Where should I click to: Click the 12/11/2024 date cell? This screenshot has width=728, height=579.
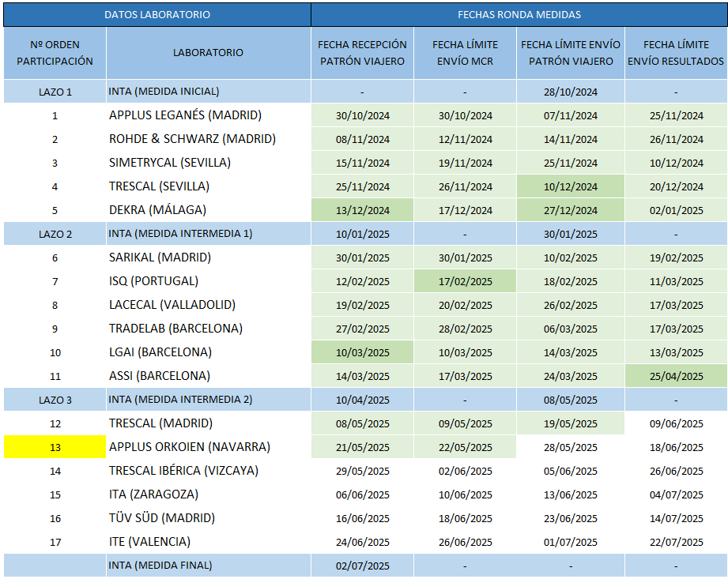pyautogui.click(x=466, y=139)
